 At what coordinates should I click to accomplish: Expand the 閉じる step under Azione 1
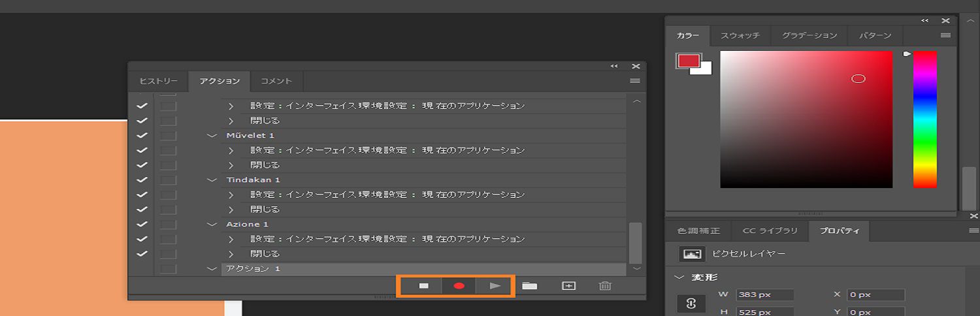pos(231,253)
